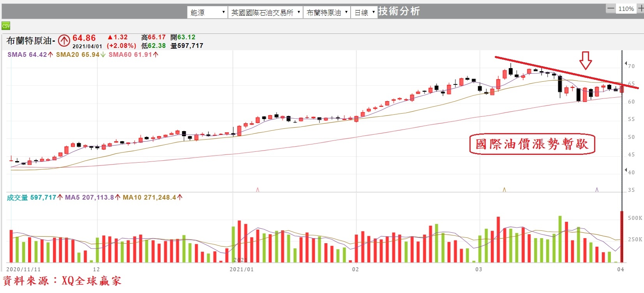
Task: Click the price value 64.86
Action: click(x=84, y=38)
